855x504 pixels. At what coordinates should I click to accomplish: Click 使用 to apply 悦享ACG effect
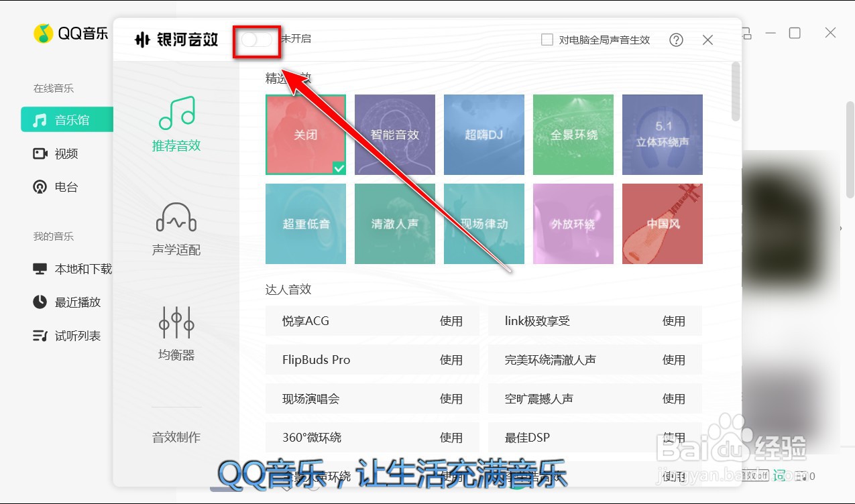[x=452, y=321]
